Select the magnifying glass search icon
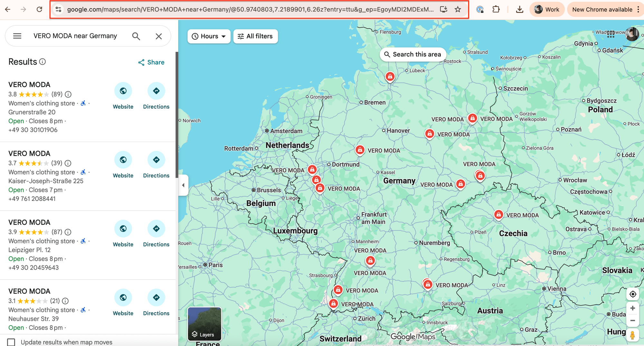644x346 pixels. click(136, 36)
